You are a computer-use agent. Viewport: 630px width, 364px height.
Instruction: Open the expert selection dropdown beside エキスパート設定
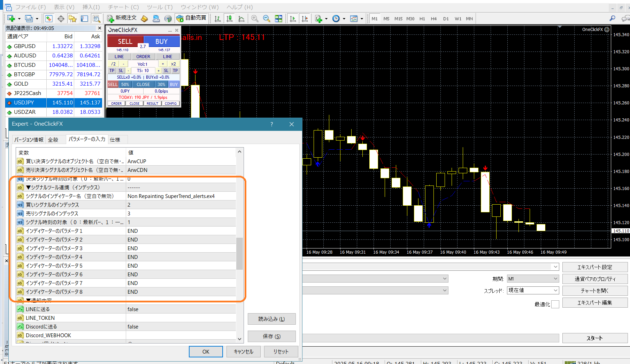[x=555, y=267]
